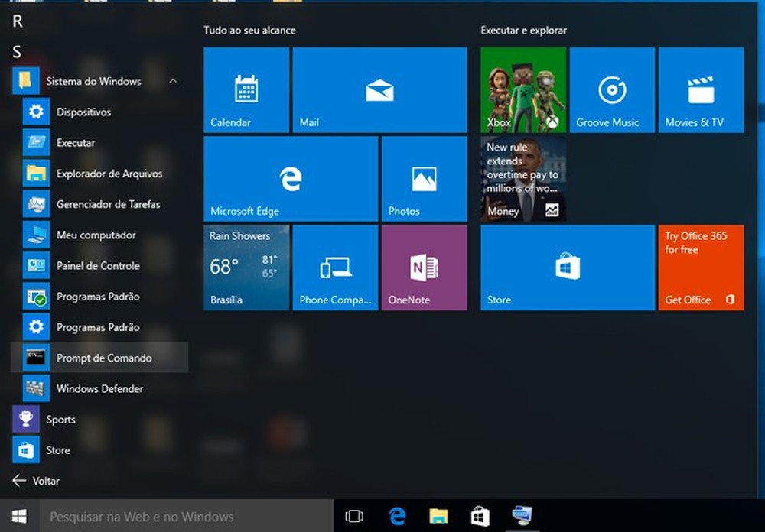
Task: Click the Pesquisar na Web search box
Action: 176,516
